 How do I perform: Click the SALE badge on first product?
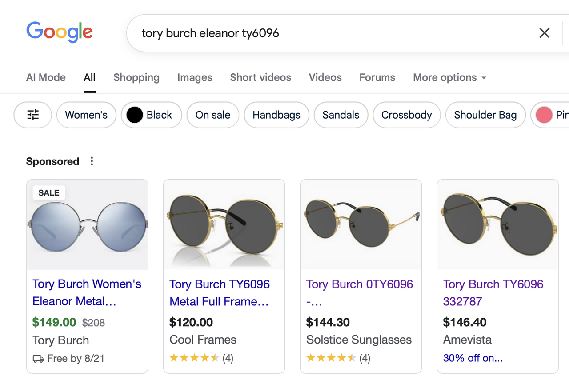click(49, 193)
